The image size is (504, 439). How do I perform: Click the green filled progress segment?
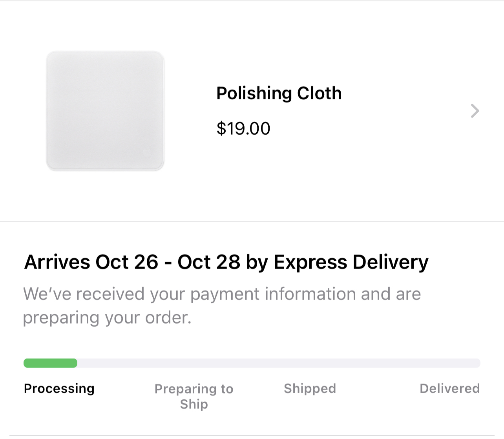(x=50, y=363)
